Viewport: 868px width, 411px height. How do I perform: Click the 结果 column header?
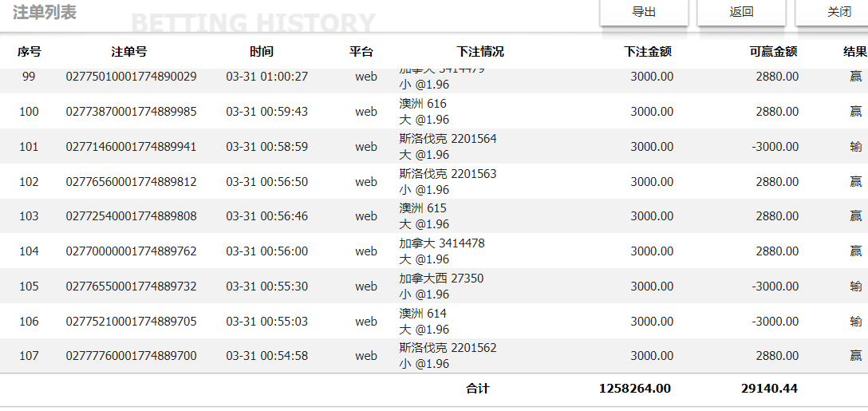click(x=854, y=52)
